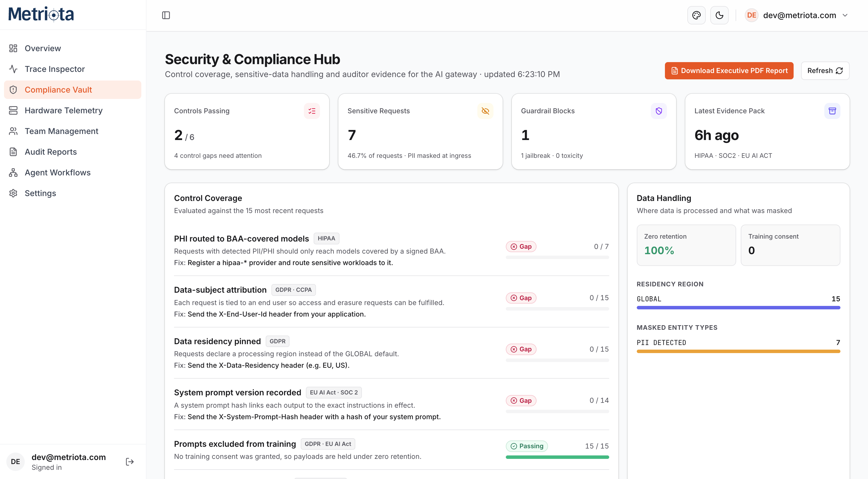Click the Settings gear icon
Screen dimensions: 868x479
coord(13,193)
